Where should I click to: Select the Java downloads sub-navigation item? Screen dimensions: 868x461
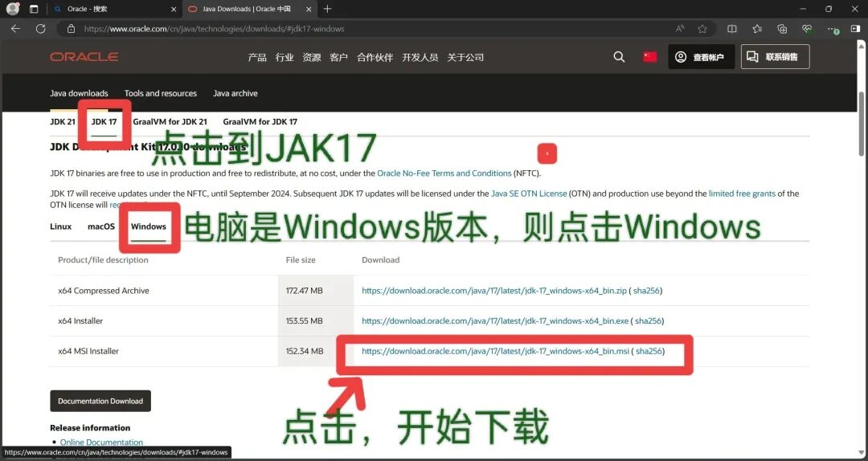coord(79,93)
